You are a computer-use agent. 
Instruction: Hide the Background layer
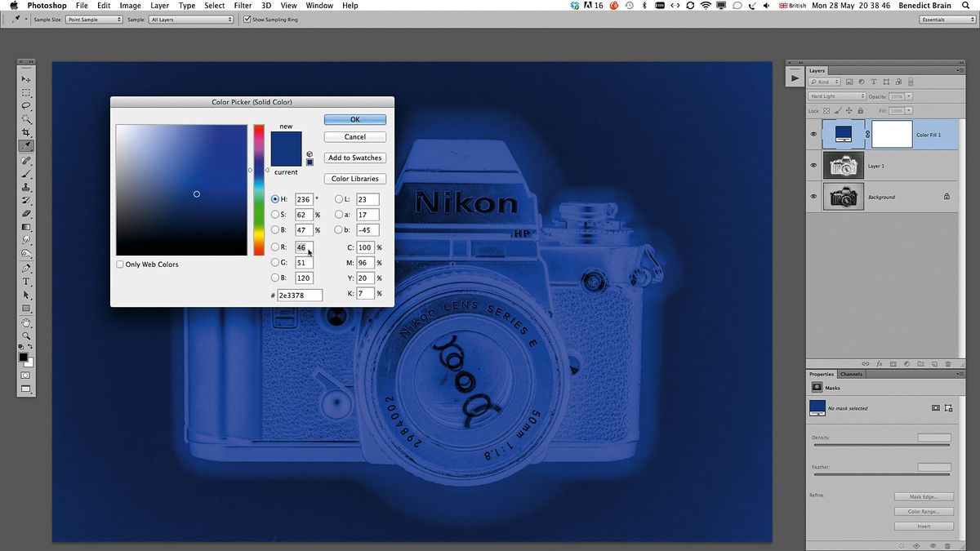pos(813,196)
